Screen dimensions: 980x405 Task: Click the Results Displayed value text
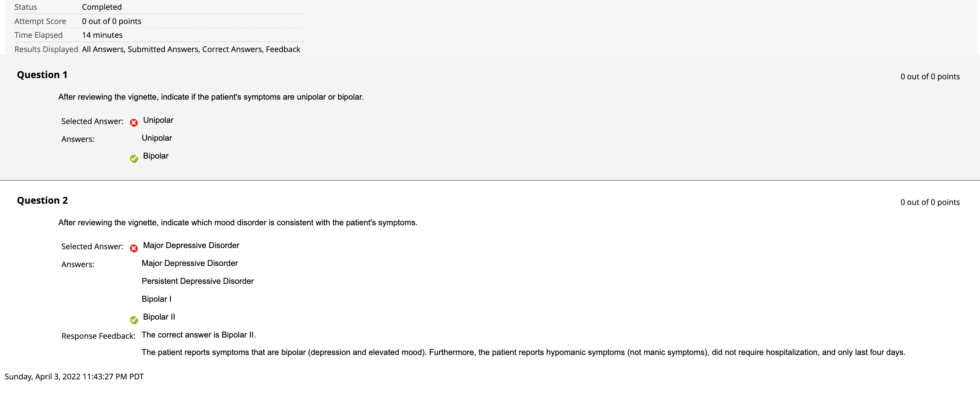[x=191, y=49]
